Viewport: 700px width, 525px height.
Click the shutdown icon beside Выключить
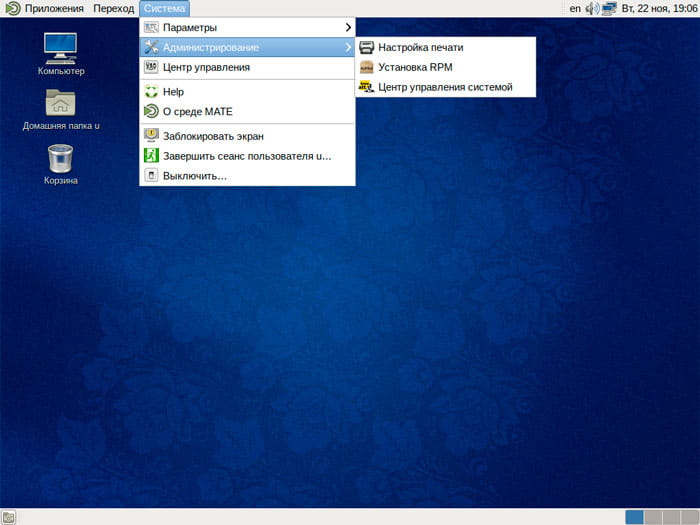[151, 175]
